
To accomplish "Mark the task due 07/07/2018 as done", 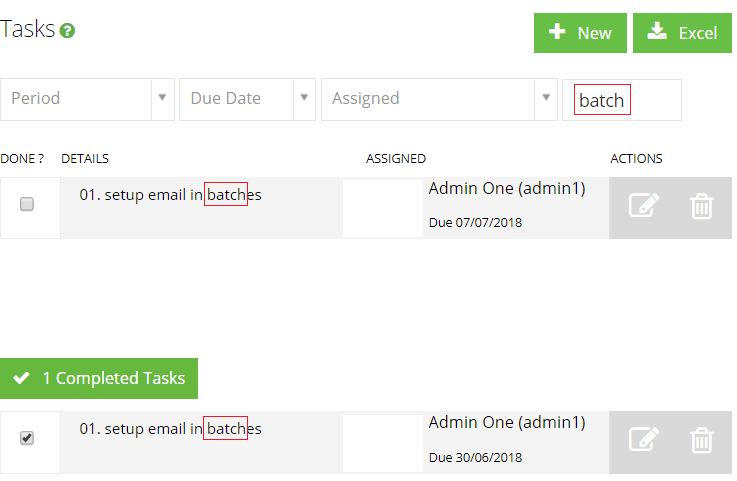I will [x=27, y=204].
